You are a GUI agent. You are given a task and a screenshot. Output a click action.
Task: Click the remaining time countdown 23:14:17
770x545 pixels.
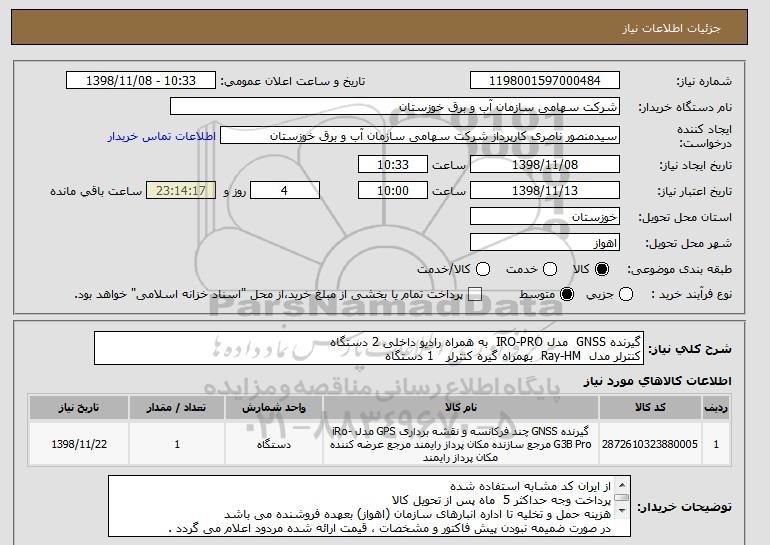click(x=181, y=191)
